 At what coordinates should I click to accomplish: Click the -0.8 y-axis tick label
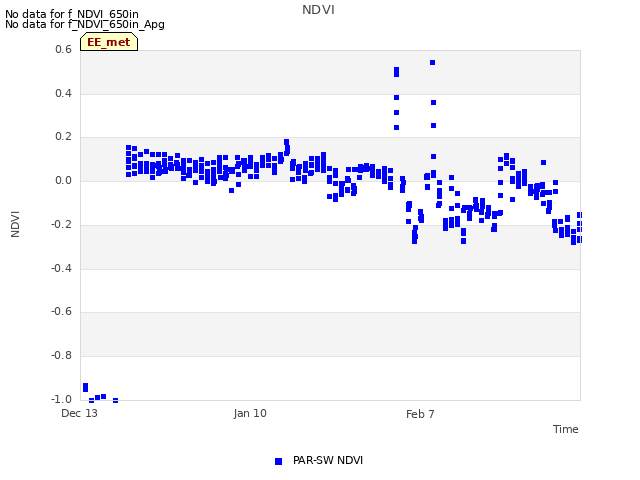(x=61, y=356)
